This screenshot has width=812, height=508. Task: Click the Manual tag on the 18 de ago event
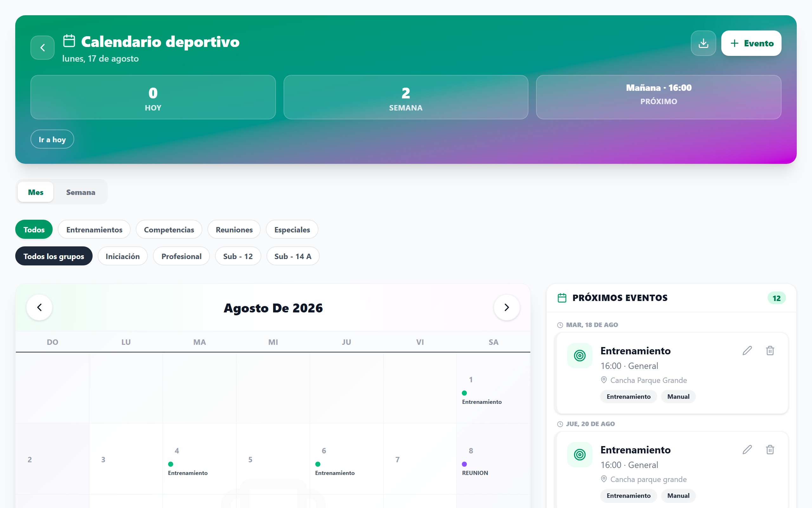[x=678, y=397]
